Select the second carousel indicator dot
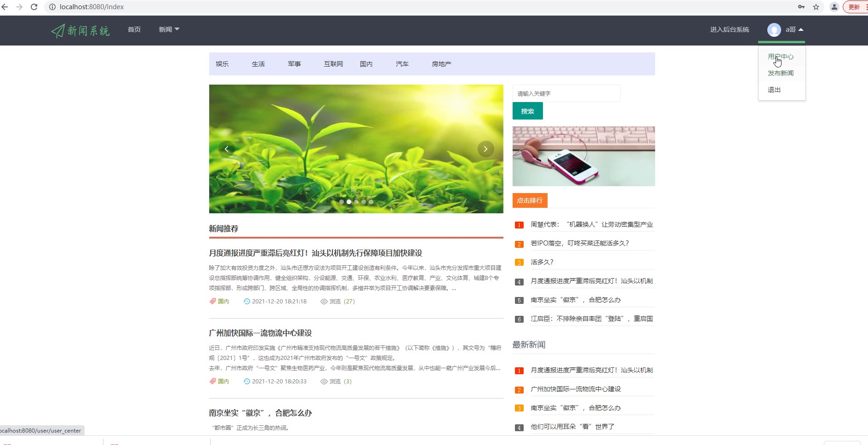Screen dimensions: 868x445 click(x=349, y=202)
